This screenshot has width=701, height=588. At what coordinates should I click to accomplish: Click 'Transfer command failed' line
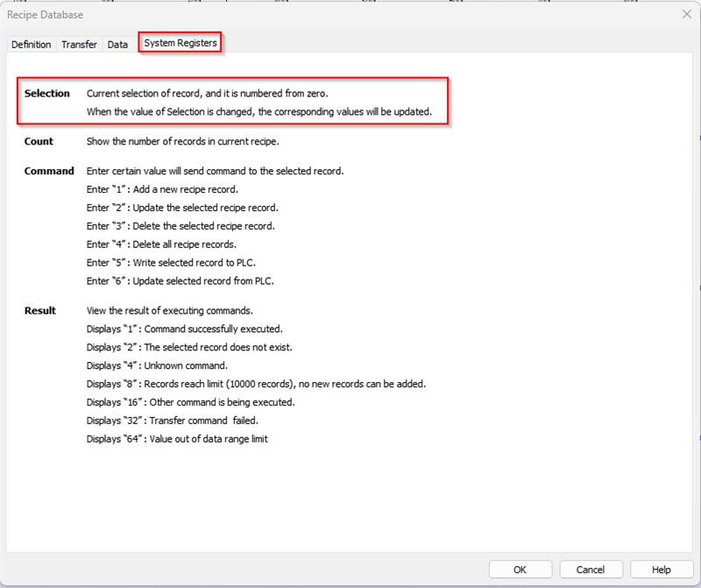(x=173, y=421)
